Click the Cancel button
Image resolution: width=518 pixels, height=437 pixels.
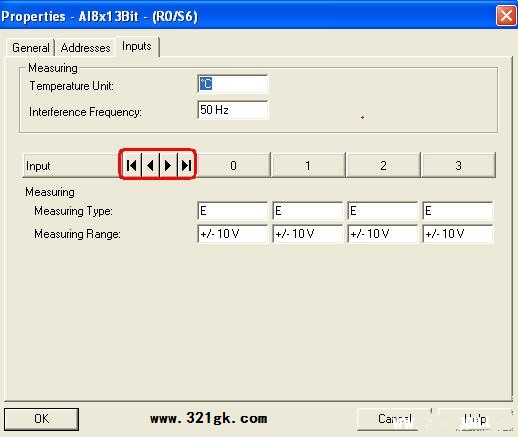click(395, 419)
